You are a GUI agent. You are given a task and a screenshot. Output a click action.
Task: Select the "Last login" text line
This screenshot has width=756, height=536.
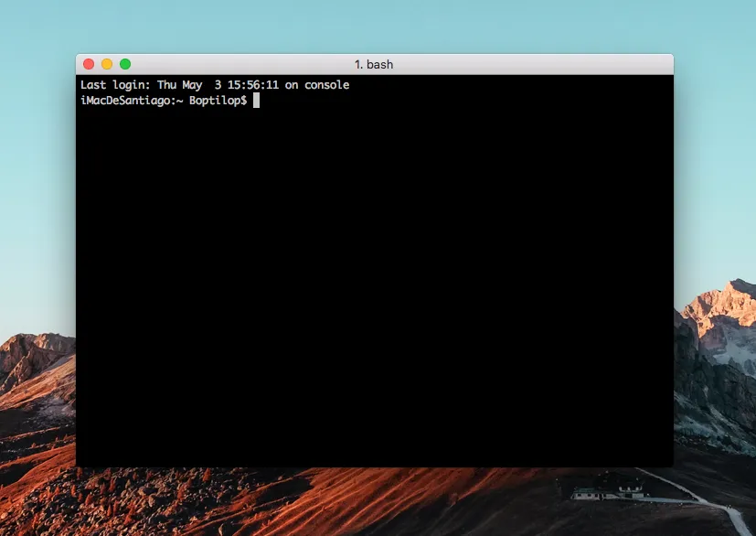pos(215,84)
